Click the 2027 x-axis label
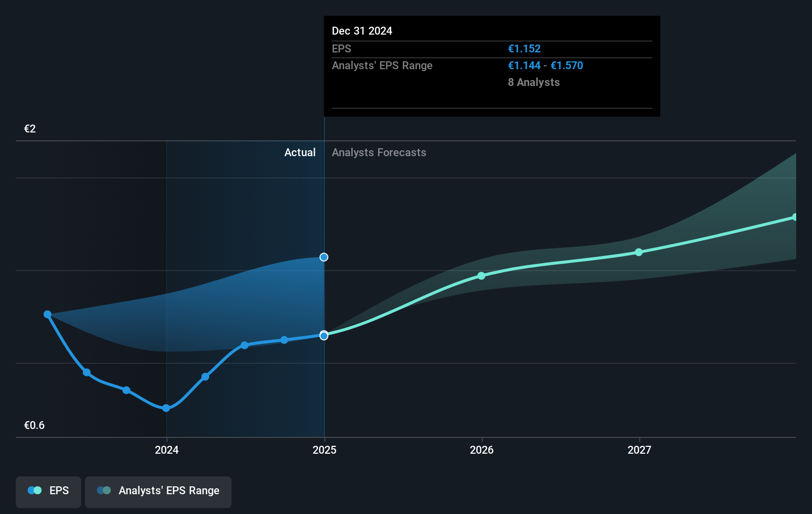Viewport: 812px width, 514px height. click(x=639, y=450)
